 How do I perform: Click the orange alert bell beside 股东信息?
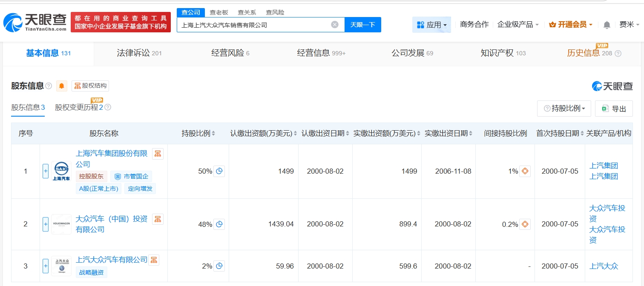[x=62, y=86]
